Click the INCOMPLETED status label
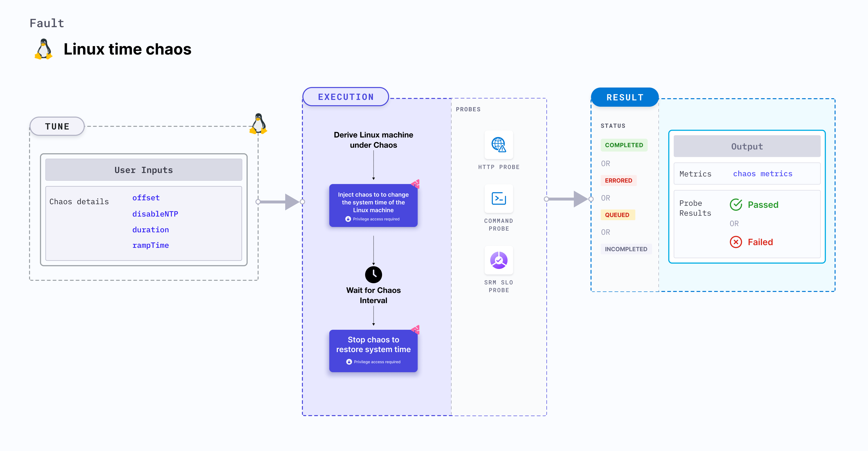868x451 pixels. [x=626, y=249]
